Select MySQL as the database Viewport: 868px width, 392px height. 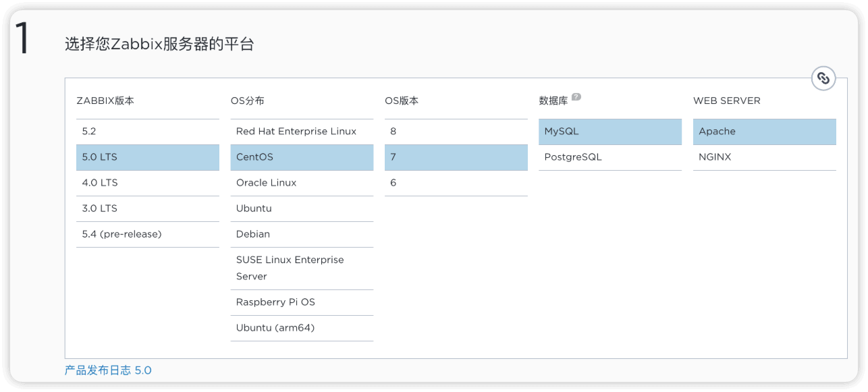click(610, 132)
